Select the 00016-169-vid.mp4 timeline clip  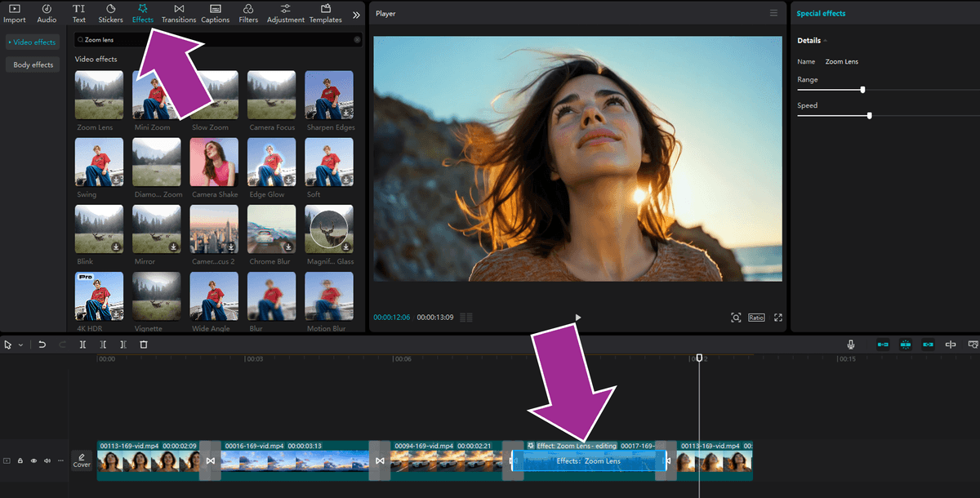point(295,461)
